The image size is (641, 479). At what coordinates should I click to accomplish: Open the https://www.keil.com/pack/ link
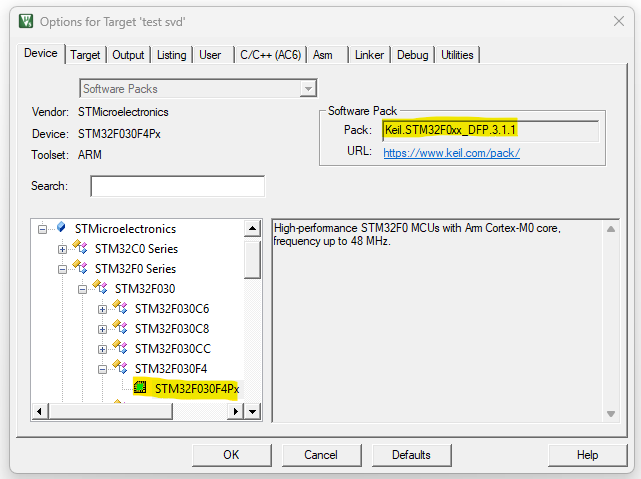pyautogui.click(x=451, y=153)
